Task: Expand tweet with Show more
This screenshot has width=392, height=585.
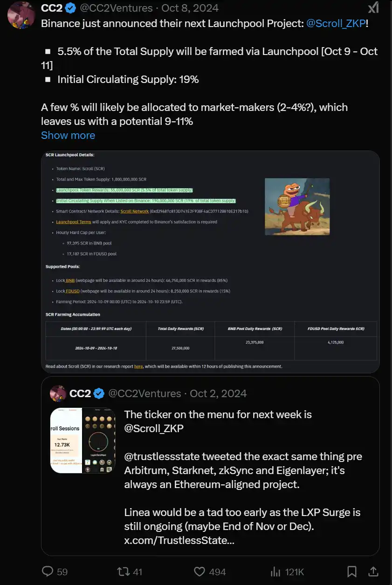Action: (68, 135)
